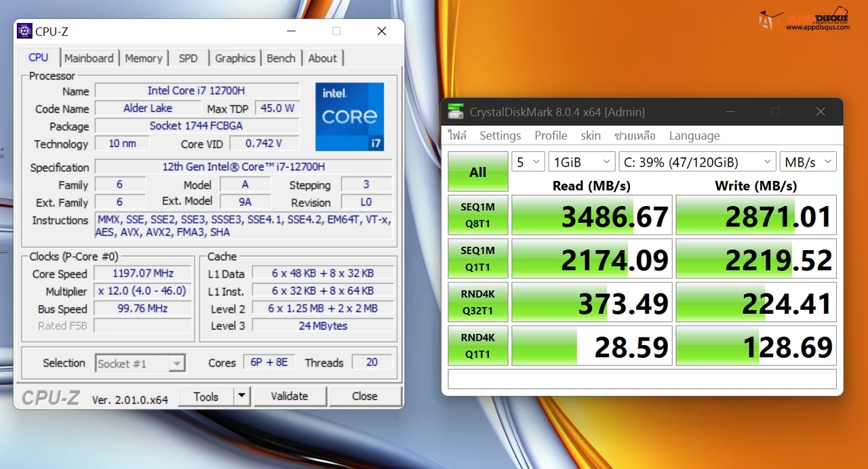Run the RND4K Q32T1 test

click(478, 302)
